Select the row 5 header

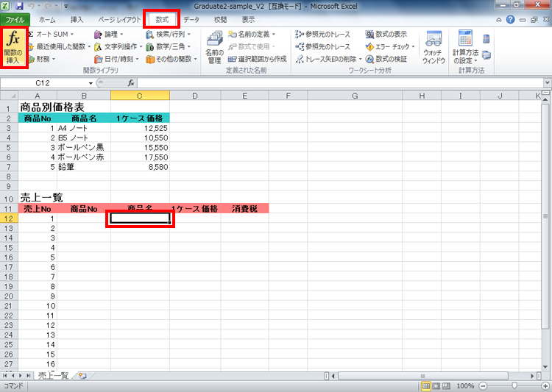(x=9, y=147)
